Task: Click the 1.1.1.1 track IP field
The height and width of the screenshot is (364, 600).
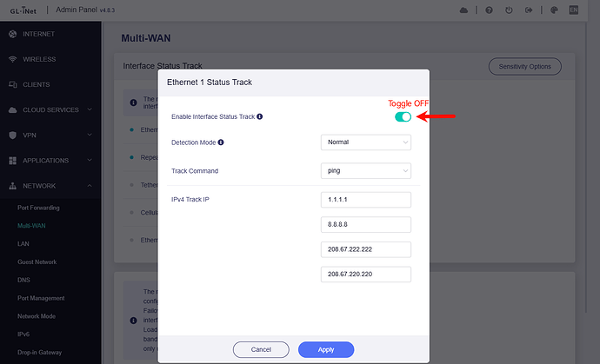Action: 365,200
